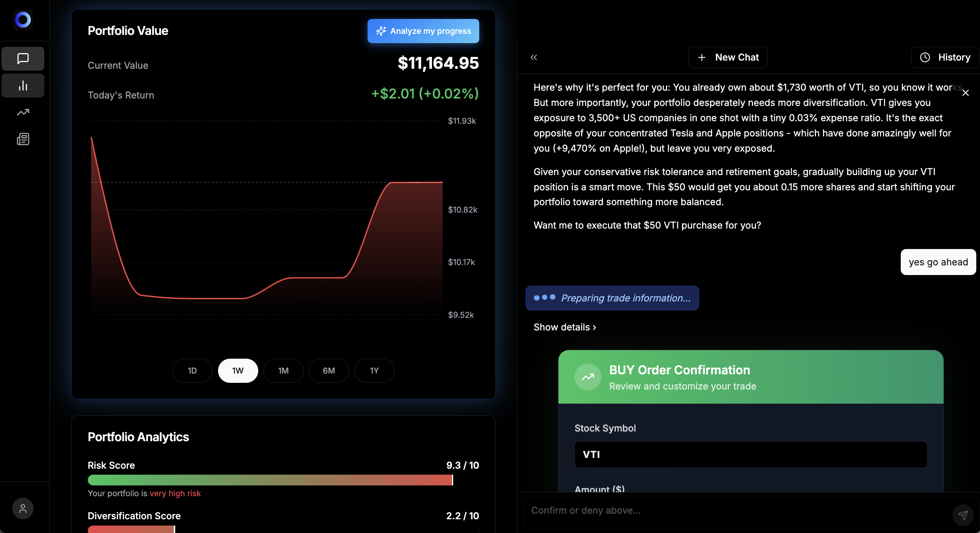Viewport: 980px width, 533px height.
Task: Open the news feed sidebar icon
Action: pyautogui.click(x=22, y=139)
